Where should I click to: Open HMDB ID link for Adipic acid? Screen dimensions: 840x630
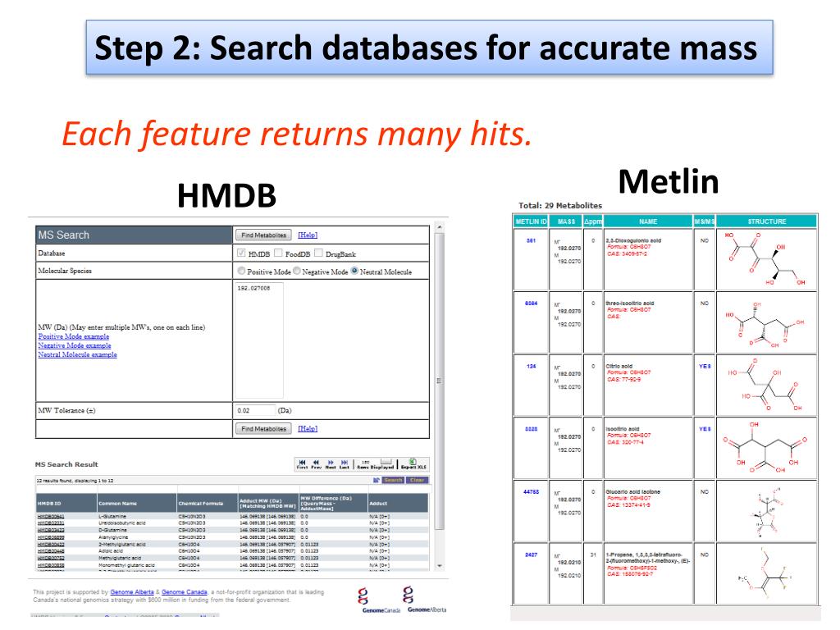[51, 551]
